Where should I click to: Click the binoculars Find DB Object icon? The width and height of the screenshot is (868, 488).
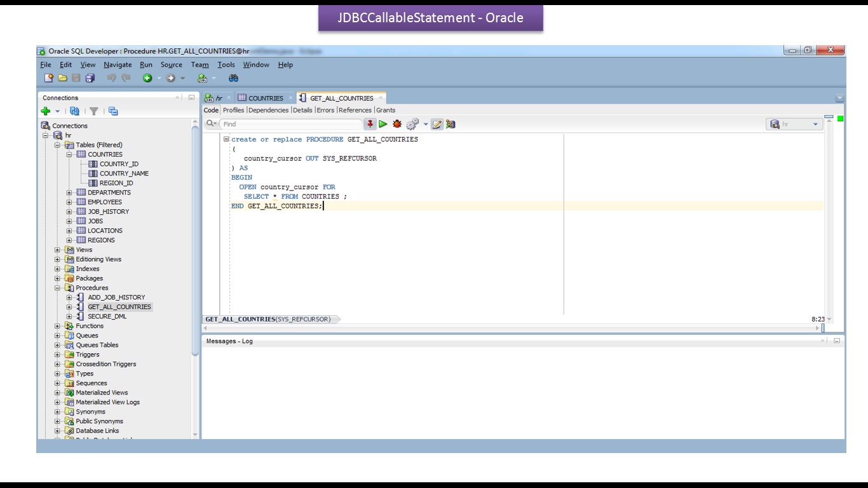coord(233,78)
